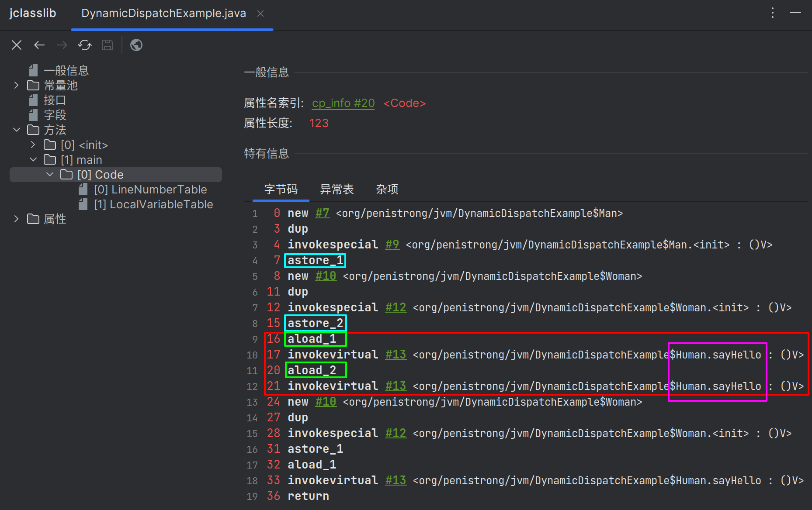Reload the class file with refresh icon
The height and width of the screenshot is (510, 812).
(x=85, y=45)
